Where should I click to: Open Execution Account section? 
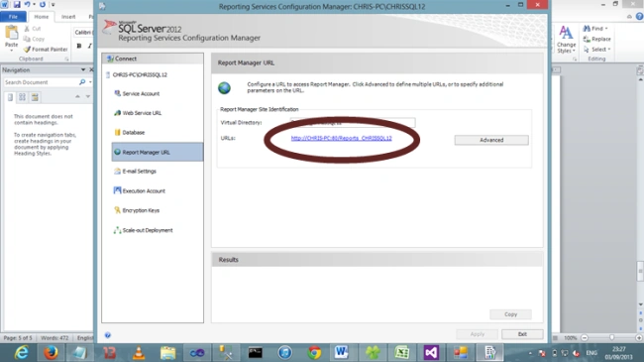tap(140, 190)
